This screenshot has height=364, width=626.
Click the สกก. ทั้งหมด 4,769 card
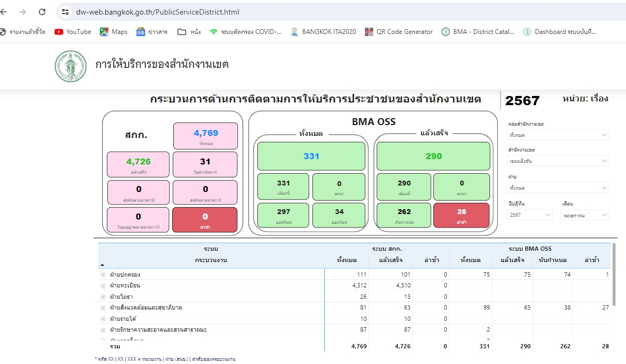pyautogui.click(x=205, y=136)
